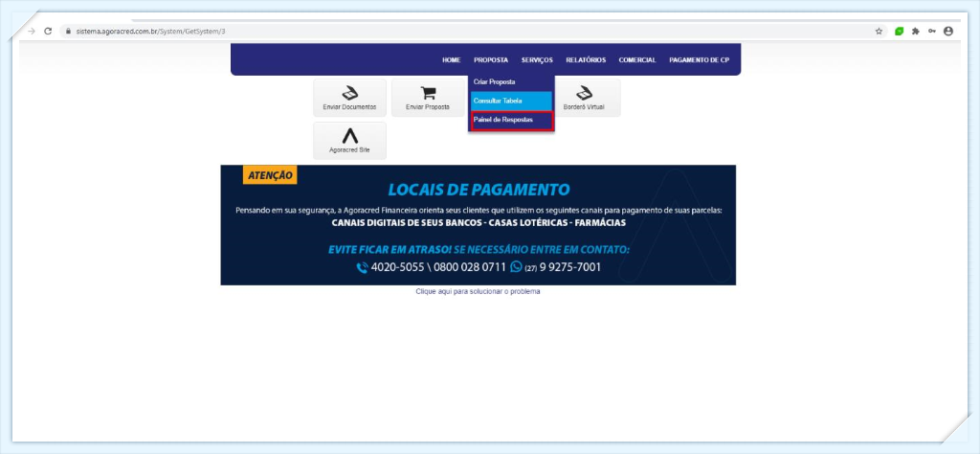Open the Chrome profile avatar icon
This screenshot has height=454, width=980.
(x=948, y=32)
